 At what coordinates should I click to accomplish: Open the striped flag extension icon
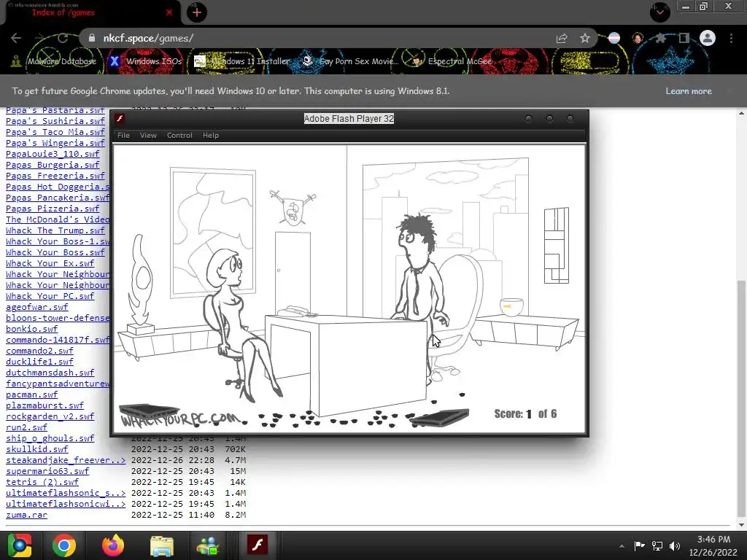tap(614, 38)
